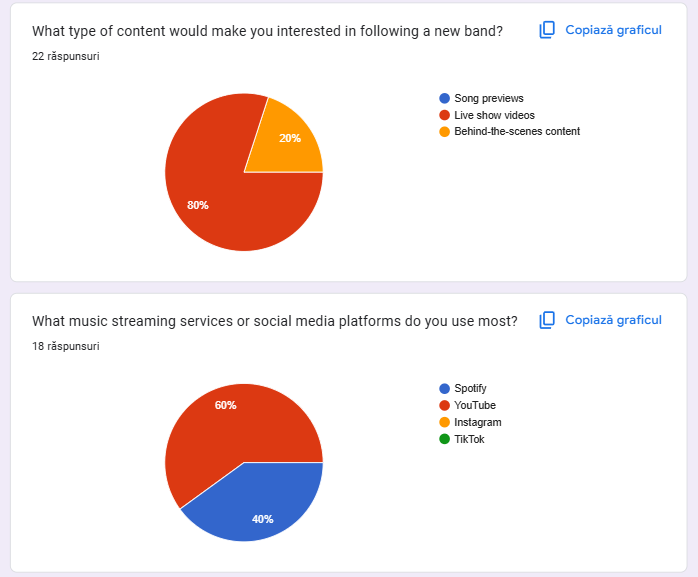The height and width of the screenshot is (577, 698).
Task: Click the "22 răspunsuri" response count
Action: (x=65, y=56)
